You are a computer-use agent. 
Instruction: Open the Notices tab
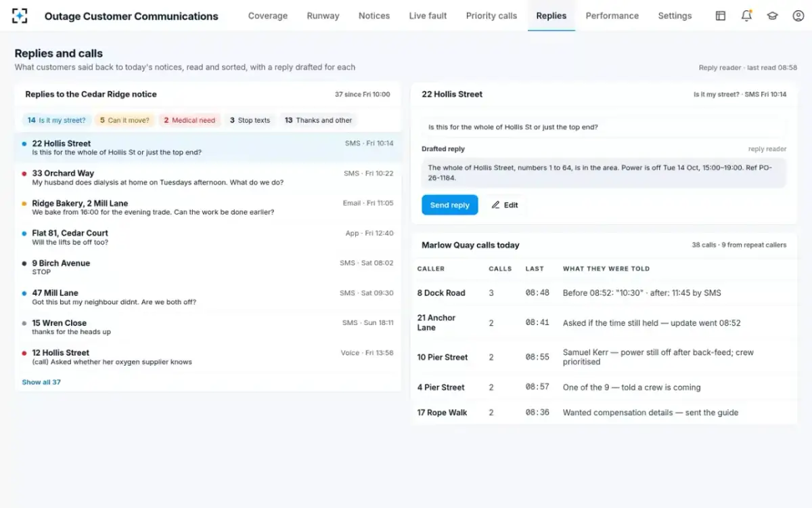tap(374, 16)
